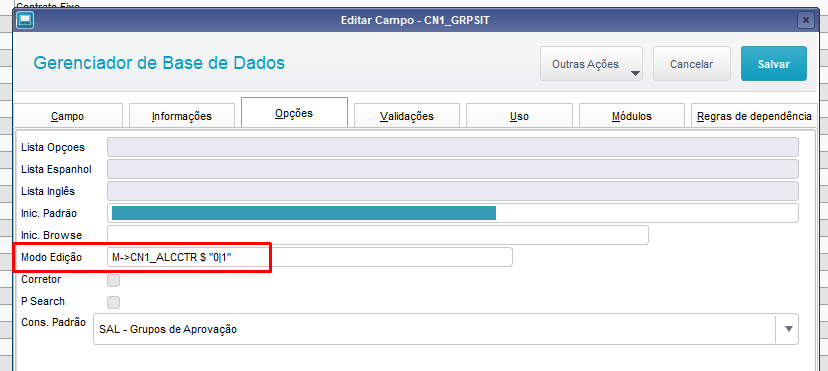This screenshot has width=828, height=371.
Task: Open the Uso tab
Action: tap(519, 116)
